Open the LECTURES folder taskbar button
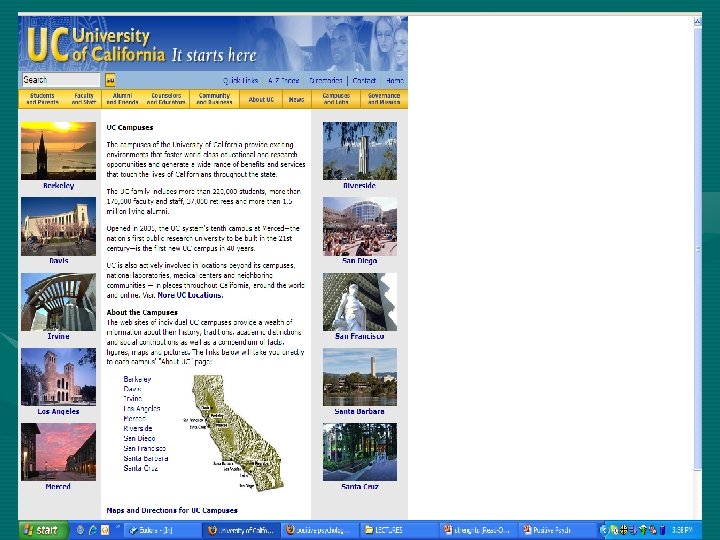The image size is (720, 540). point(398,530)
